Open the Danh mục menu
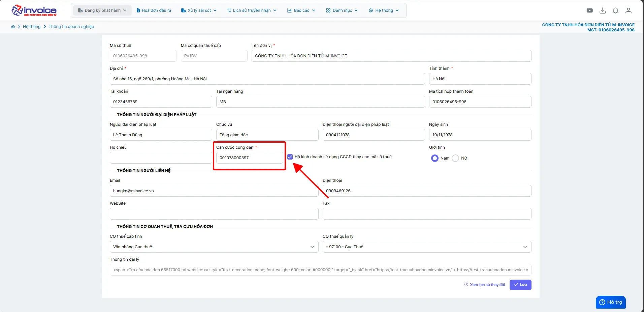Screen dimensions: 644x312 coord(342,10)
